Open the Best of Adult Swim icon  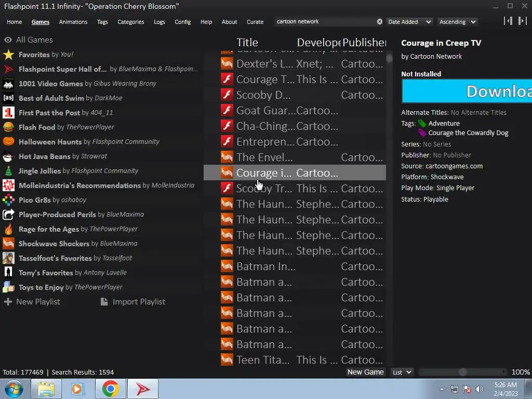click(8, 98)
